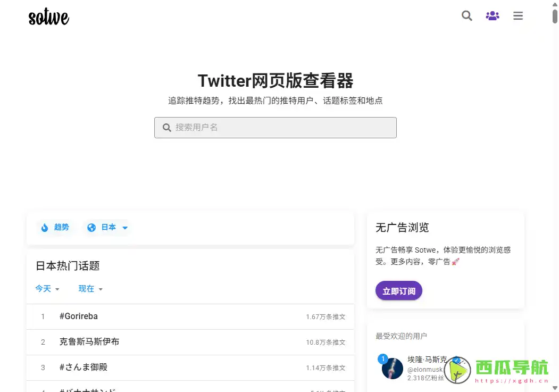The image size is (559, 392).
Task: Click the verified badge on 埃隆·马斯克
Action: pyautogui.click(x=456, y=360)
